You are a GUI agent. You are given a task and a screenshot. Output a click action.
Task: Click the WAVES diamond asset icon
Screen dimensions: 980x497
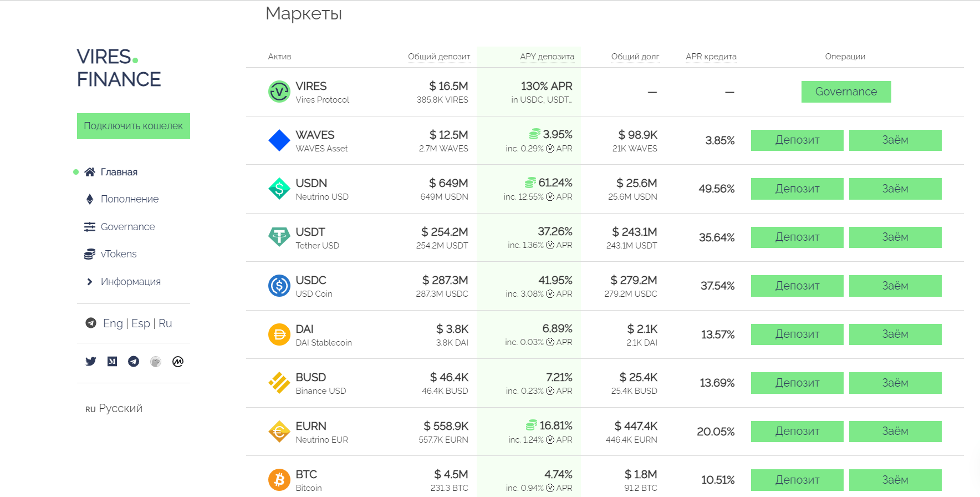click(279, 140)
